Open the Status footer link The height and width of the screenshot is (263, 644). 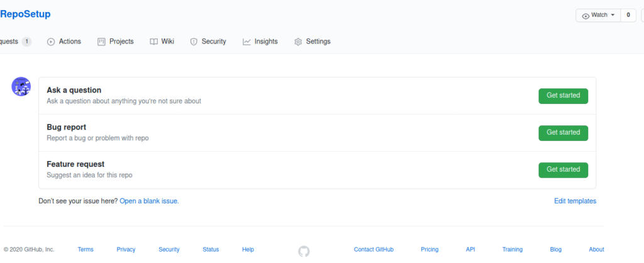pyautogui.click(x=211, y=249)
